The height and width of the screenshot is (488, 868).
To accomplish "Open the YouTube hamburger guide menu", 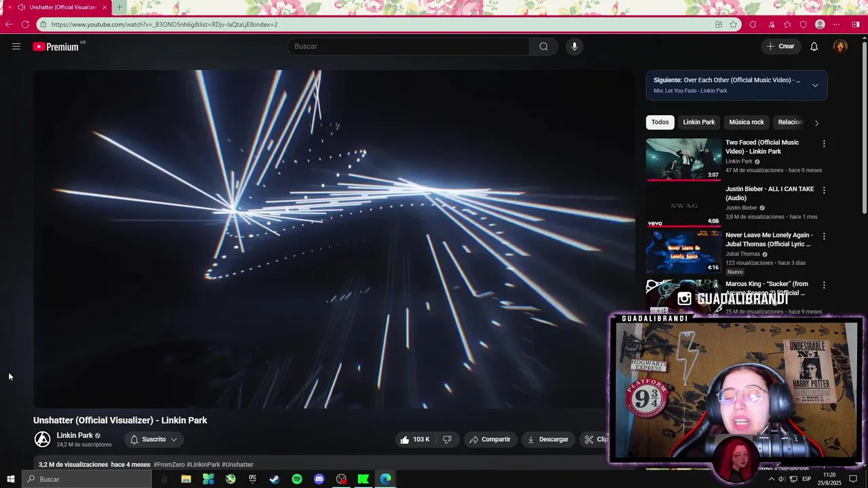I will point(16,46).
